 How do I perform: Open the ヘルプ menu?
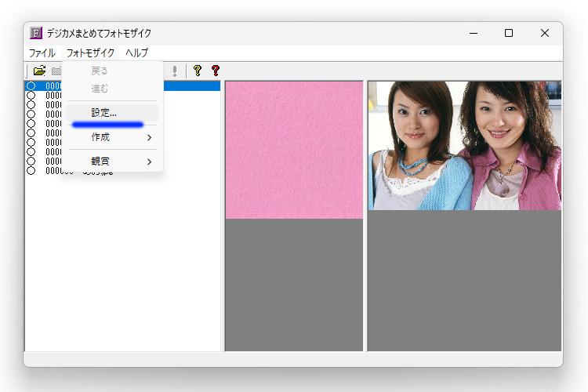point(136,53)
